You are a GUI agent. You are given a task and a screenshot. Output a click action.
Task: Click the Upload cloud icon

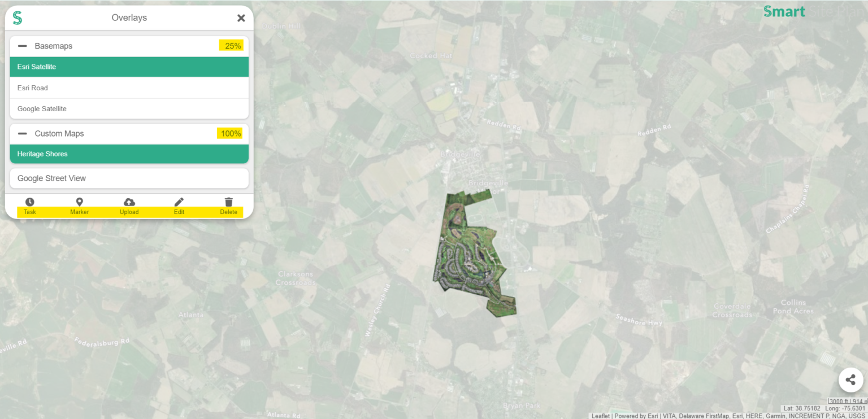129,202
